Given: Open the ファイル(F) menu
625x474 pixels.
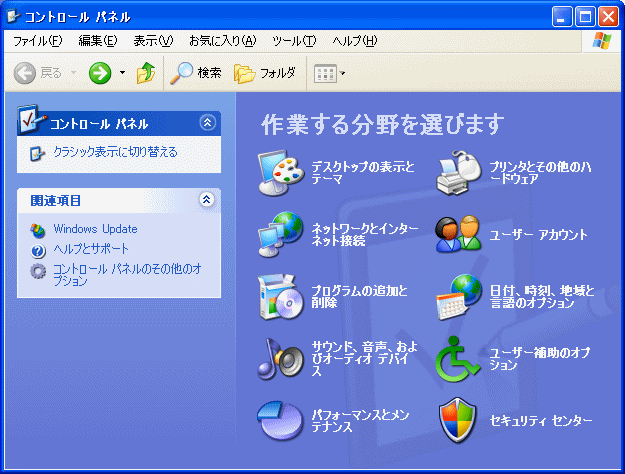Looking at the screenshot, I should (x=38, y=41).
